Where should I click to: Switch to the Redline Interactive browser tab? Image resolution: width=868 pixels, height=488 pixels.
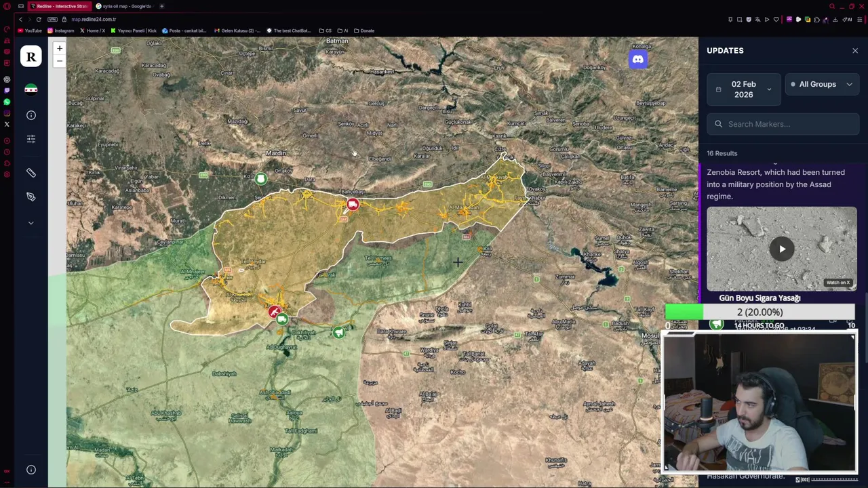pyautogui.click(x=59, y=6)
